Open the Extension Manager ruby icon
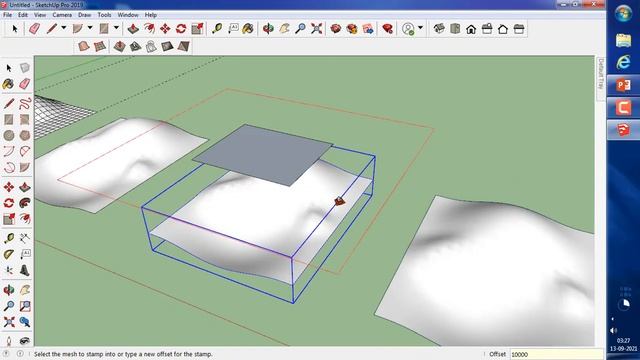Viewport: 640px width, 360px height. coord(387,29)
